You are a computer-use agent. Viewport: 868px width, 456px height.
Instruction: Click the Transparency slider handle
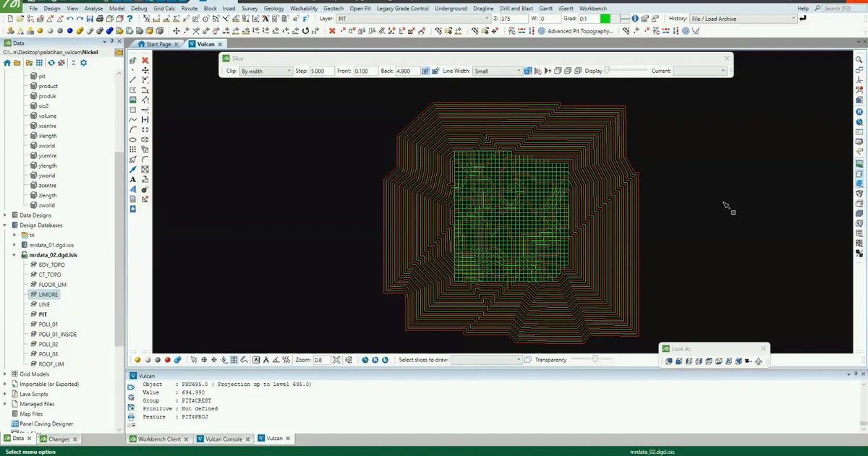tap(595, 359)
